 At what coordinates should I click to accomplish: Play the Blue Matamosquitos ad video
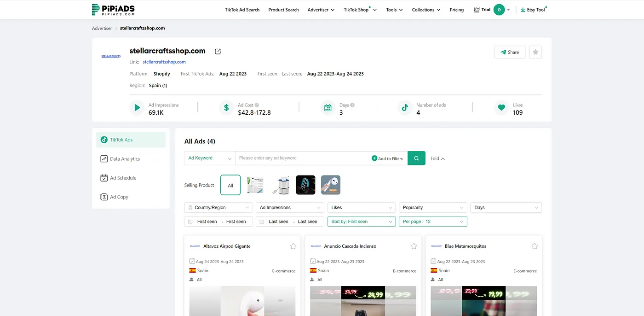(x=483, y=301)
